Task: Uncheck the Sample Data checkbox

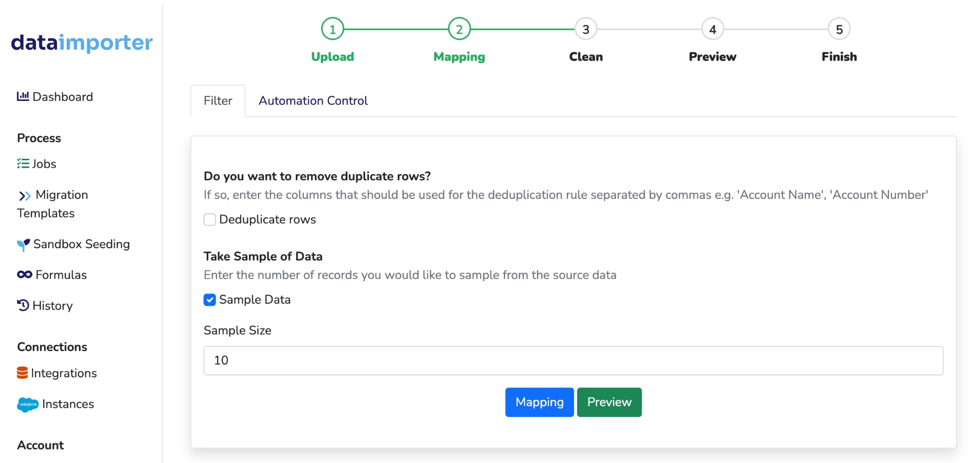Action: point(210,299)
